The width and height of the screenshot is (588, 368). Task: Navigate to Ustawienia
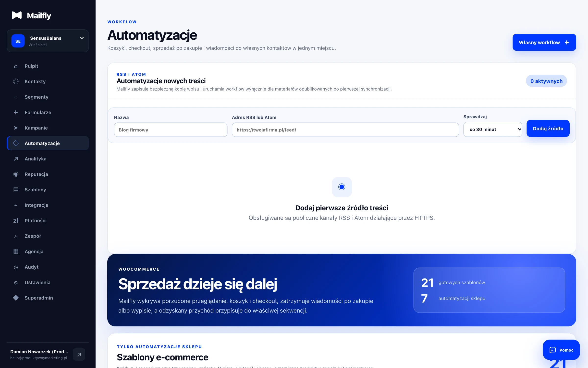tap(48, 282)
